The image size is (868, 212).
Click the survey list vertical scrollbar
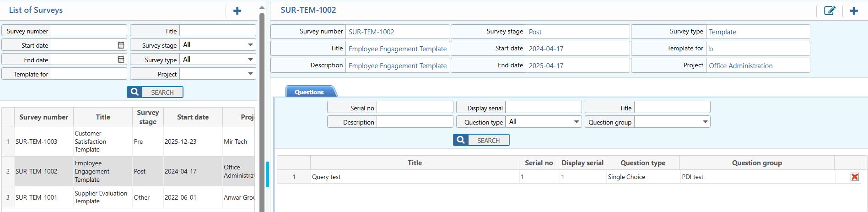click(262, 92)
